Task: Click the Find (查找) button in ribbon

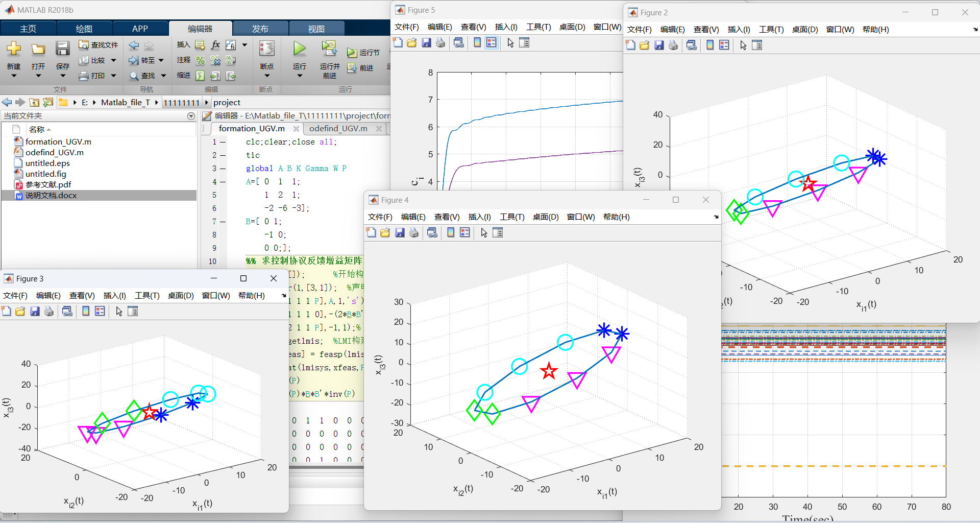Action: click(x=142, y=76)
